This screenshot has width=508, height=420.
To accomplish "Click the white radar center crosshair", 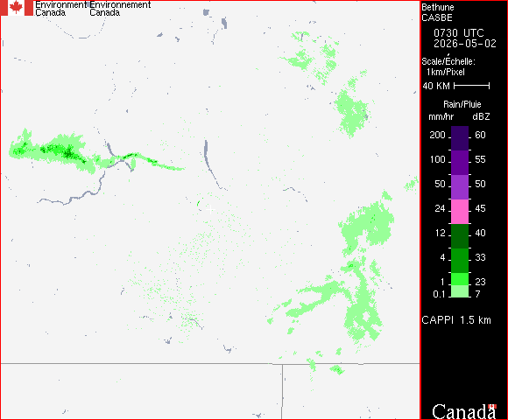I will click(x=210, y=209).
